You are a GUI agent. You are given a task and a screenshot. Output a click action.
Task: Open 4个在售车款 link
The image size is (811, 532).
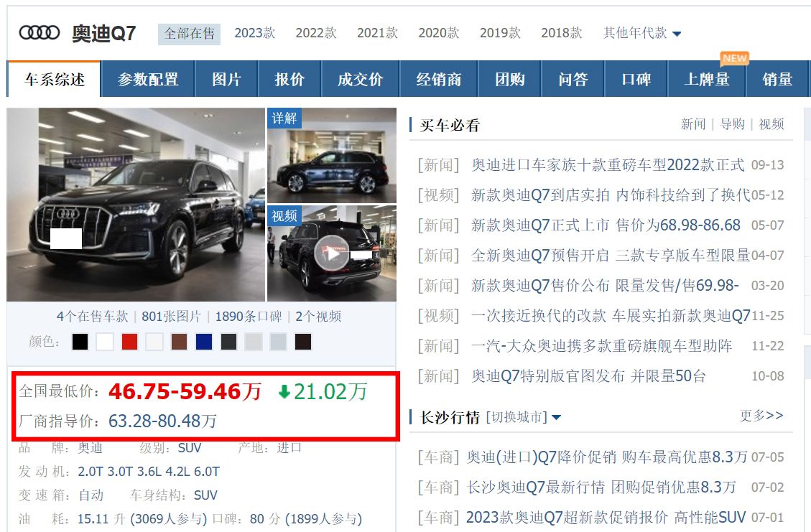tap(92, 317)
